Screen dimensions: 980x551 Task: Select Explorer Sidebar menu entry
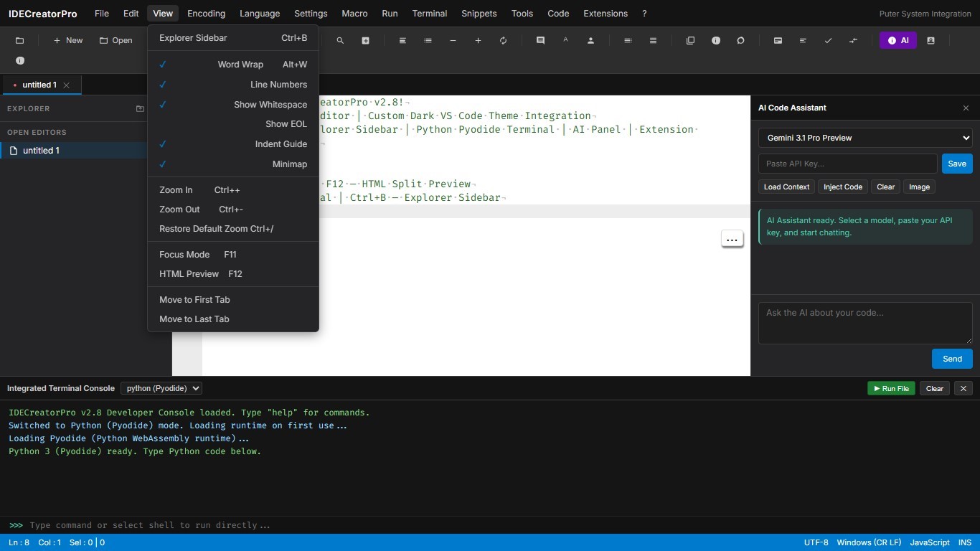pos(233,38)
